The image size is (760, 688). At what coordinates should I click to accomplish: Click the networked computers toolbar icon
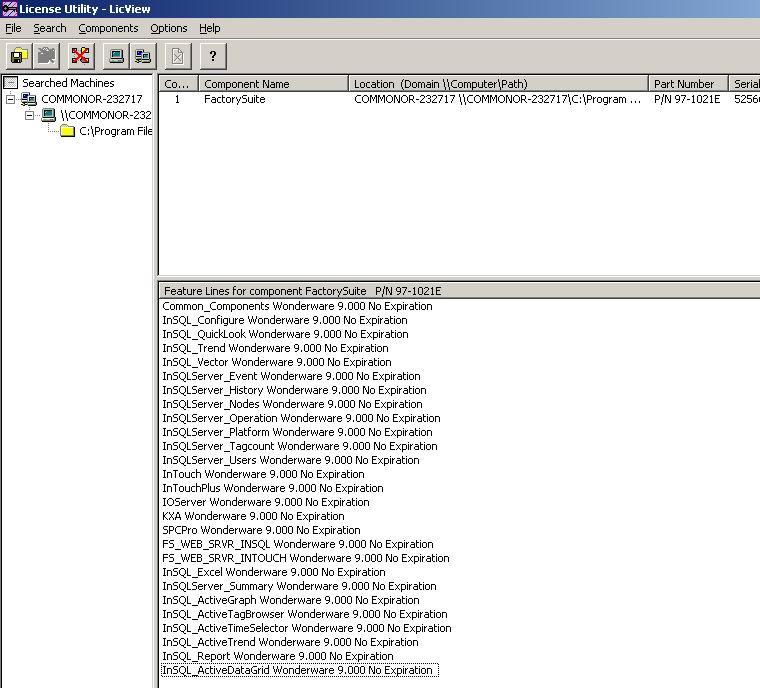click(x=143, y=56)
